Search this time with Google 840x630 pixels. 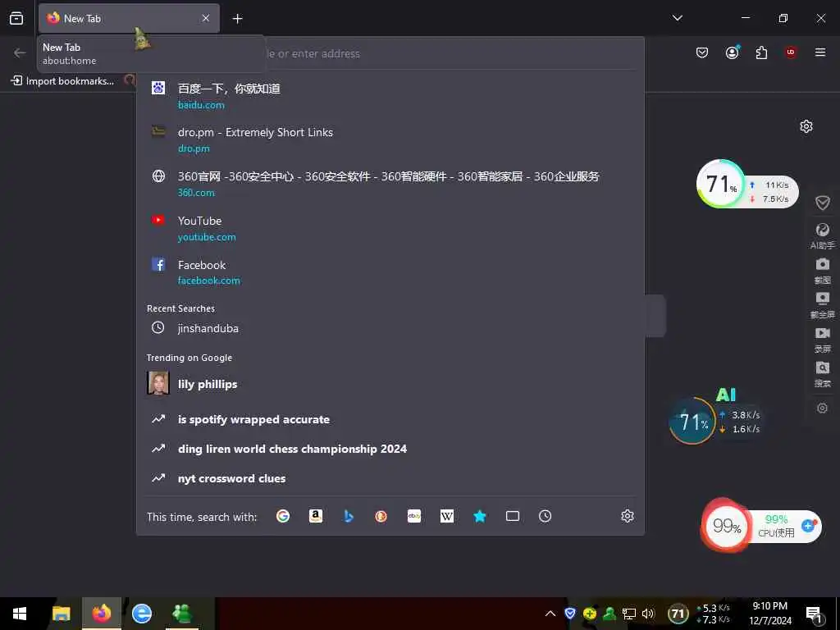283,516
